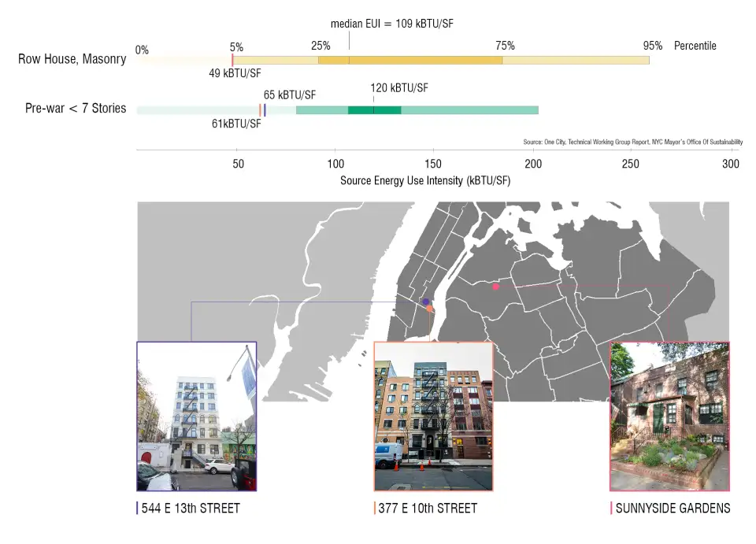756x544 pixels.
Task: Open the Sunnyside Gardens house photo
Action: tap(669, 416)
